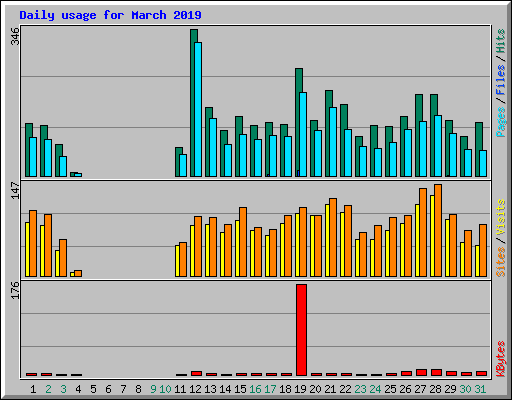Click green day label '10' on x-axis

(x=165, y=389)
